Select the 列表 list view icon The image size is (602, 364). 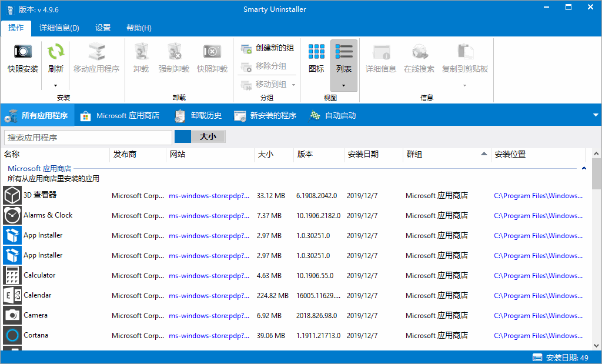point(343,51)
